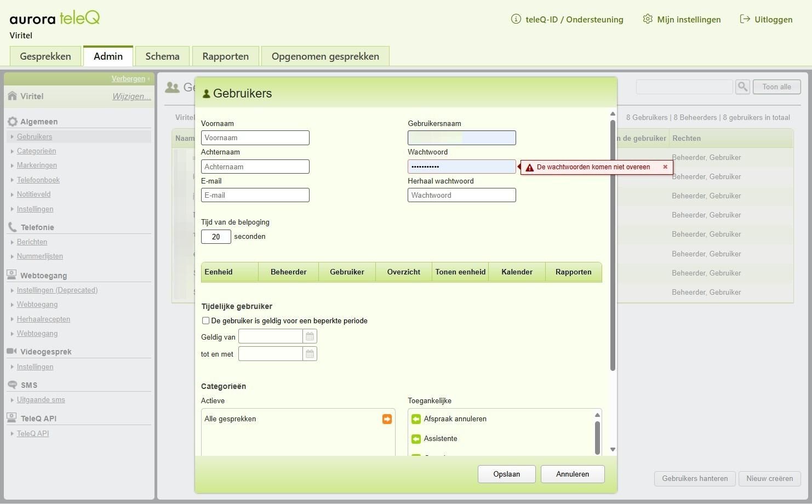Collapse sidebar with Verbergen
812x504 pixels.
(128, 79)
